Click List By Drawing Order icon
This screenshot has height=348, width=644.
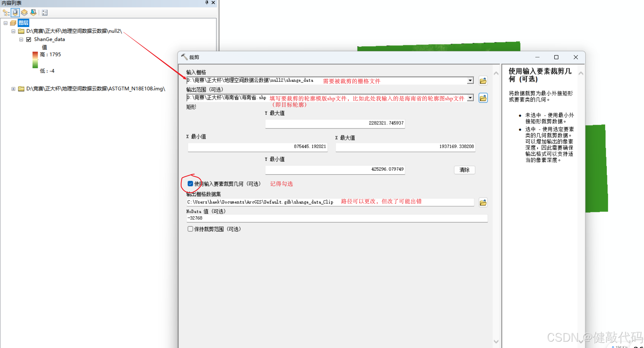coord(6,13)
